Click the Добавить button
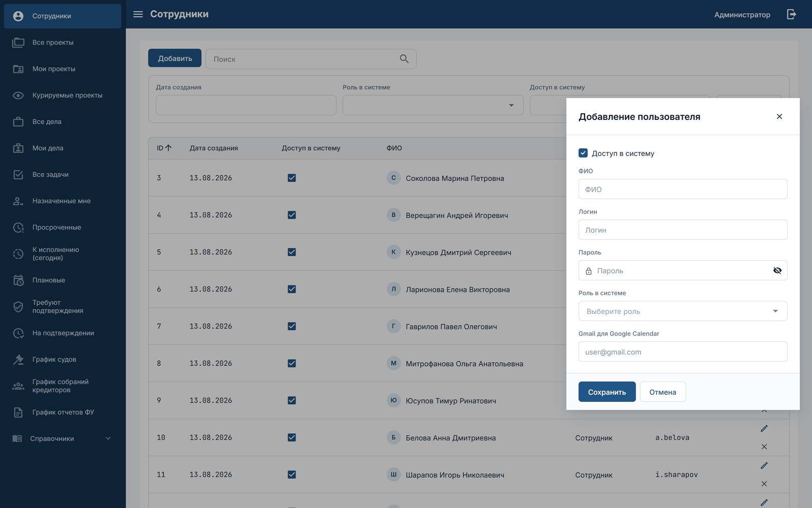This screenshot has height=508, width=812. (x=175, y=58)
